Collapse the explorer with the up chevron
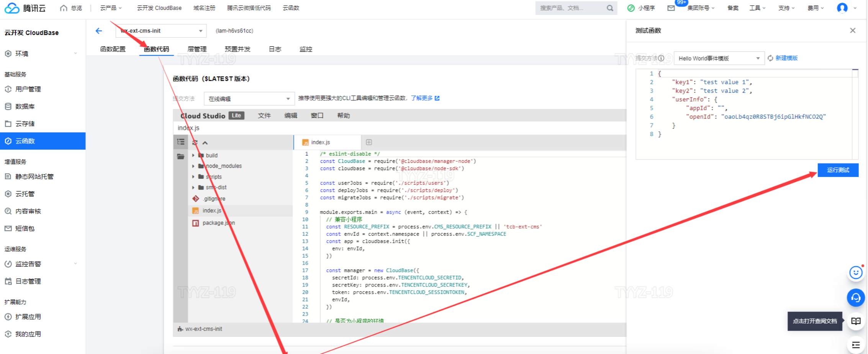Viewport: 868px width, 354px height. [205, 143]
